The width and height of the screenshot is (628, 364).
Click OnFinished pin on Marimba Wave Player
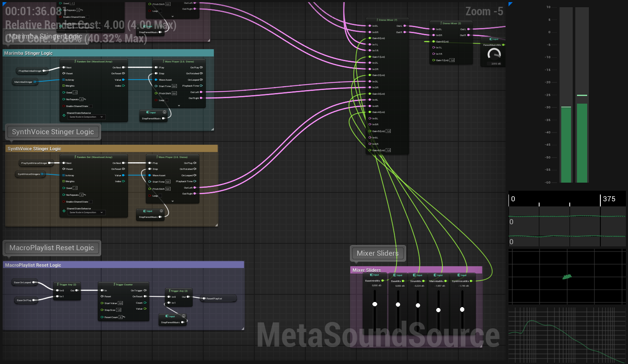point(201,73)
